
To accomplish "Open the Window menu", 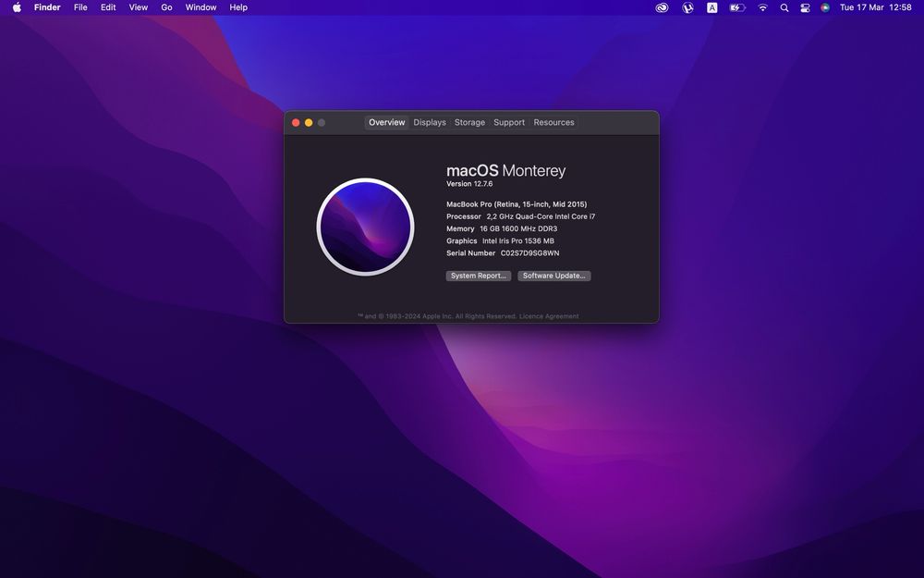I will pos(201,7).
